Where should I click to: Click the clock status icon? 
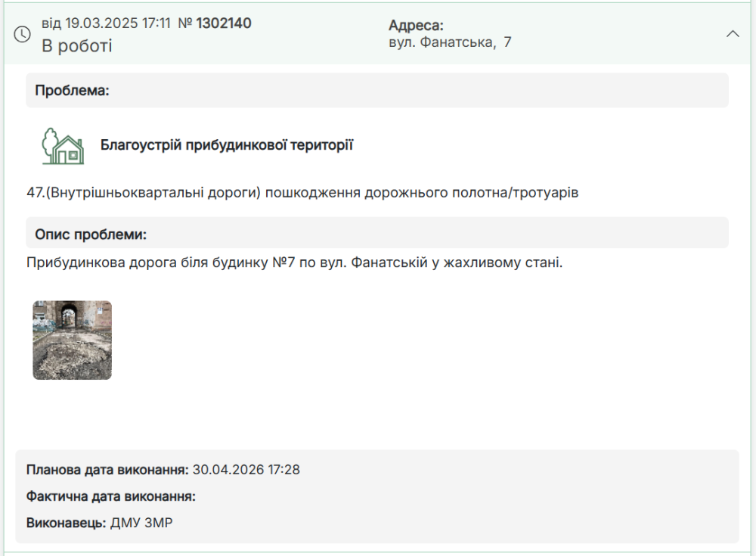pos(22,34)
